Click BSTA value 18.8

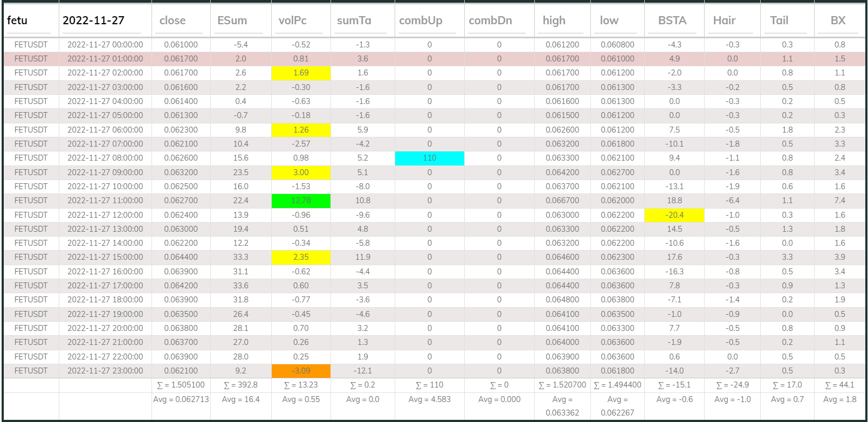click(x=674, y=200)
